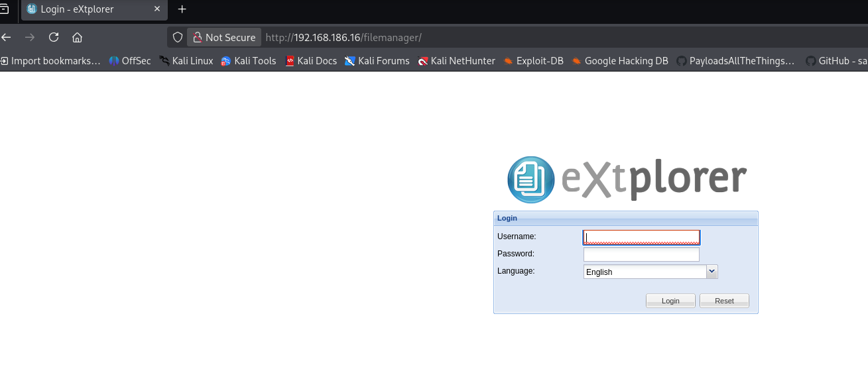Viewport: 868px width, 371px height.
Task: Close the Login - eXtplorer tab
Action: tap(157, 9)
